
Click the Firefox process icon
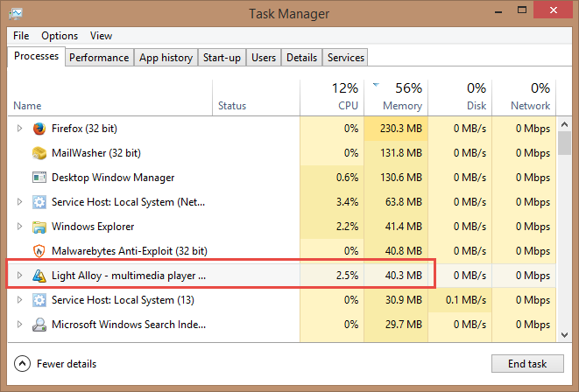point(39,129)
